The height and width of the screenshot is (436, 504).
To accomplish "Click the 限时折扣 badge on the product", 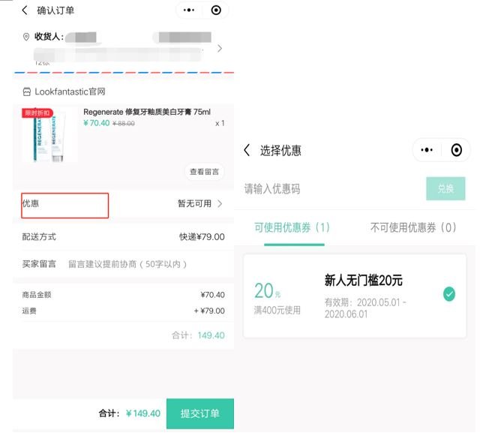I will click(x=37, y=113).
